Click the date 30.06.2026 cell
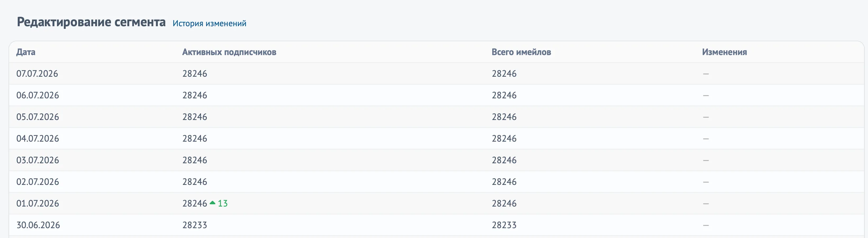The width and height of the screenshot is (868, 238). [38, 225]
